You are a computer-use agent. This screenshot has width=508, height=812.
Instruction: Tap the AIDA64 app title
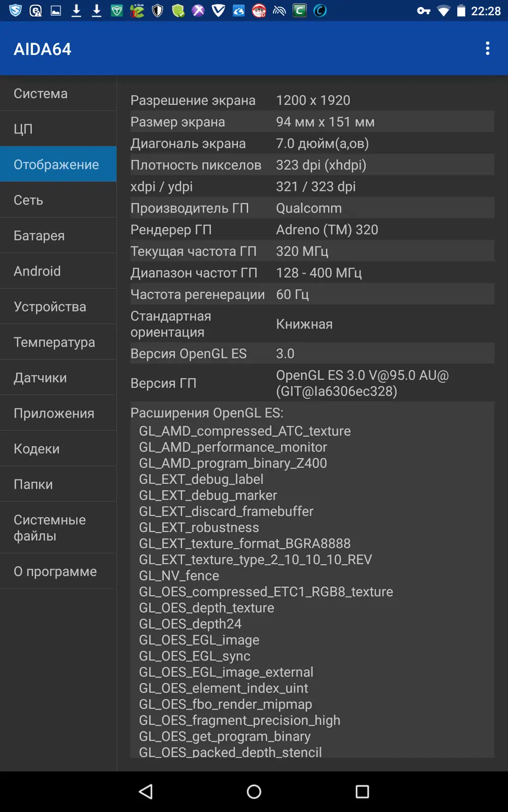point(43,49)
